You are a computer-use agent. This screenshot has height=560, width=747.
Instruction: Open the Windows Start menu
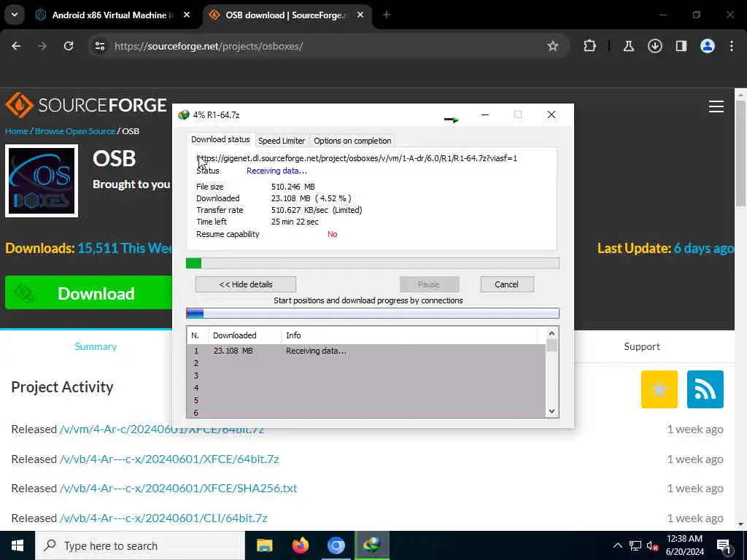(18, 545)
